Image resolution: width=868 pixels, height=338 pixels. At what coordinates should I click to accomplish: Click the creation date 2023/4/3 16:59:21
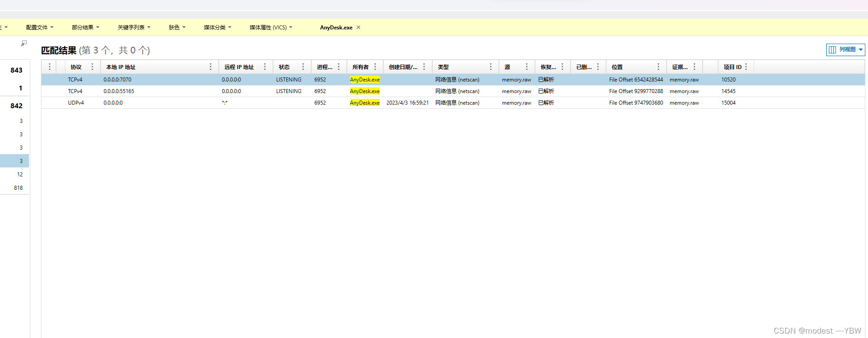pyautogui.click(x=408, y=103)
